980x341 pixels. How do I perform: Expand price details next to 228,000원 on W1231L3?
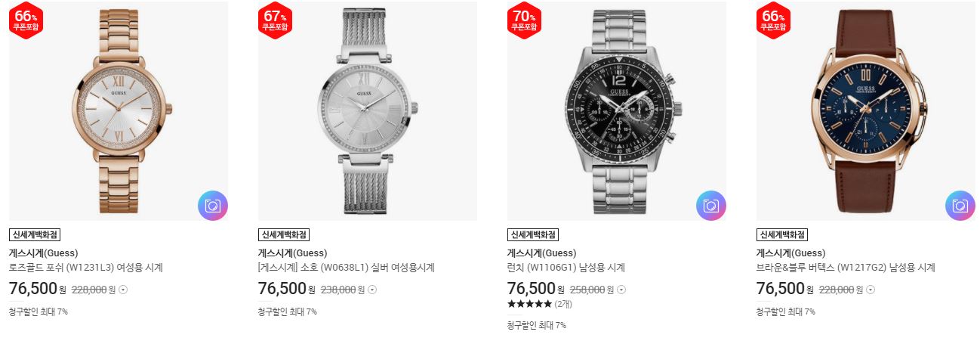click(124, 289)
